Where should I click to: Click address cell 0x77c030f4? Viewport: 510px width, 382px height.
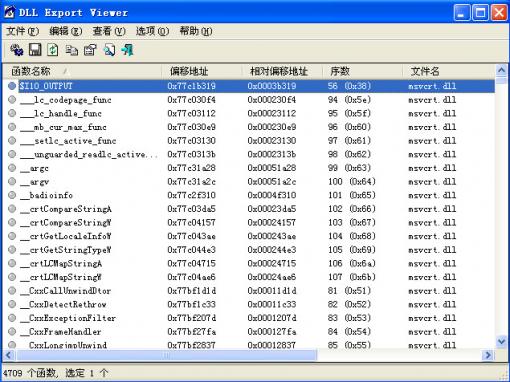point(191,100)
